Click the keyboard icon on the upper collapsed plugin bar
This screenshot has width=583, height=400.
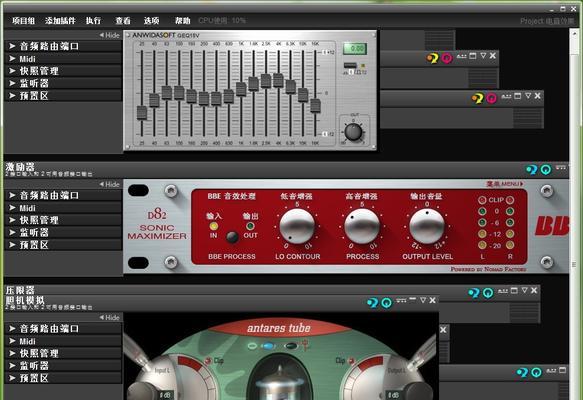pyautogui.click(x=461, y=56)
